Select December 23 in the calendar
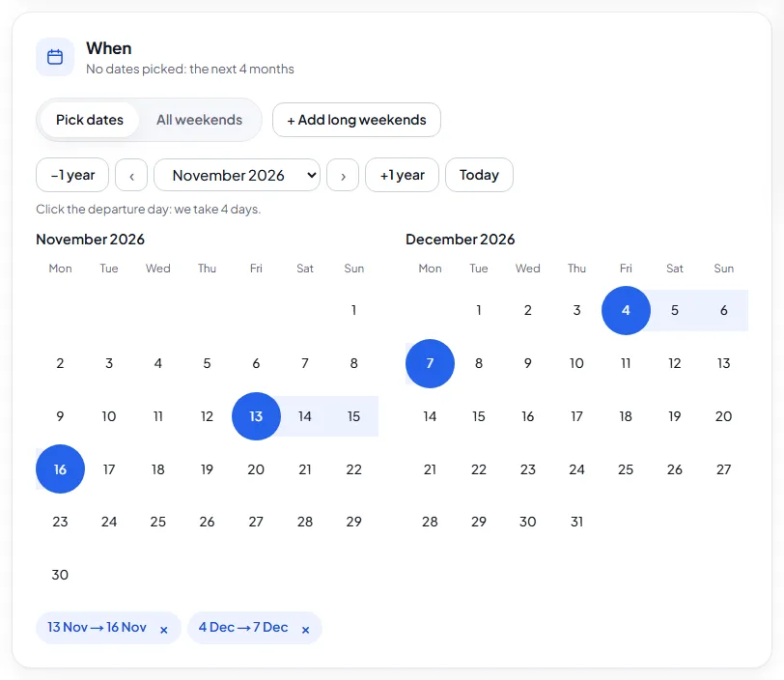The height and width of the screenshot is (680, 784). pos(528,469)
